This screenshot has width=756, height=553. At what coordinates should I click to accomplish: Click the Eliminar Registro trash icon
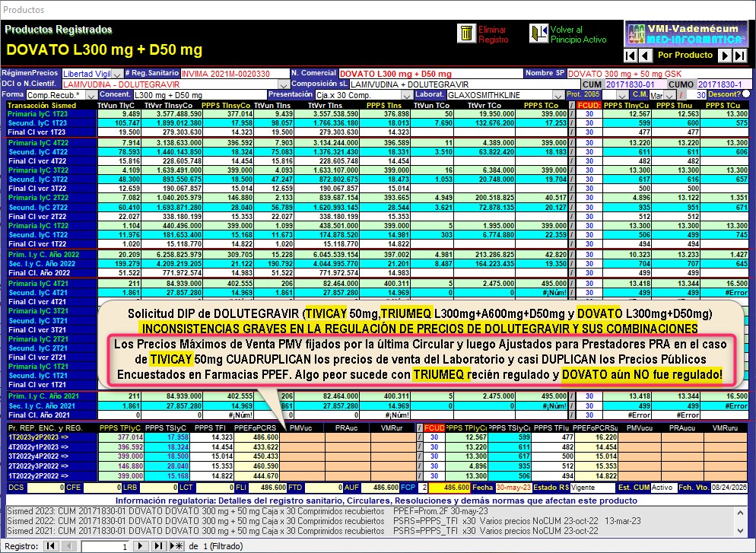coord(465,34)
